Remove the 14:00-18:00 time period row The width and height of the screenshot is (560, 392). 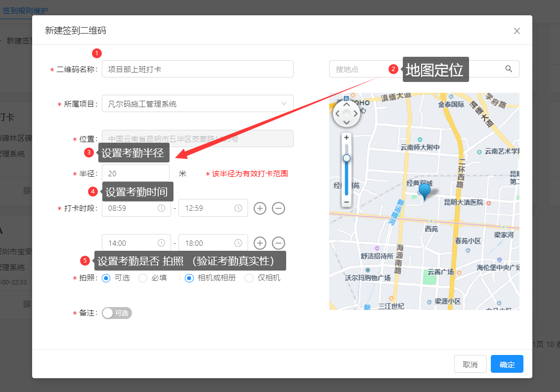(279, 243)
